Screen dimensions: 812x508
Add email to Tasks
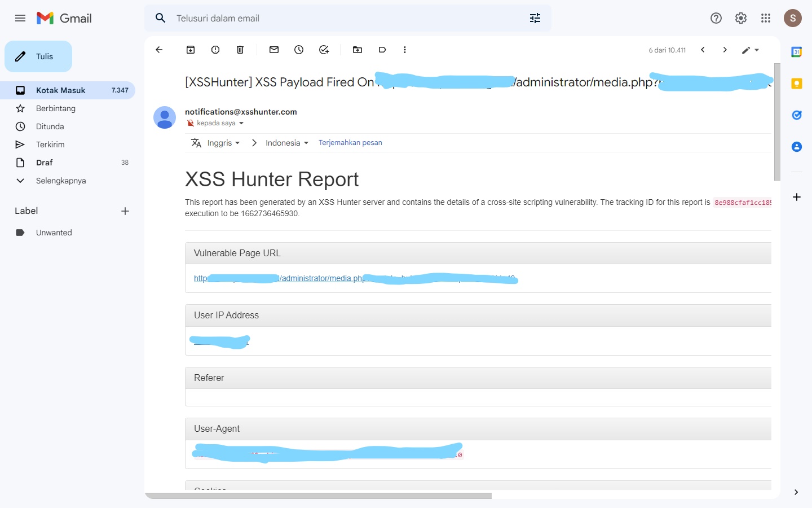click(324, 50)
